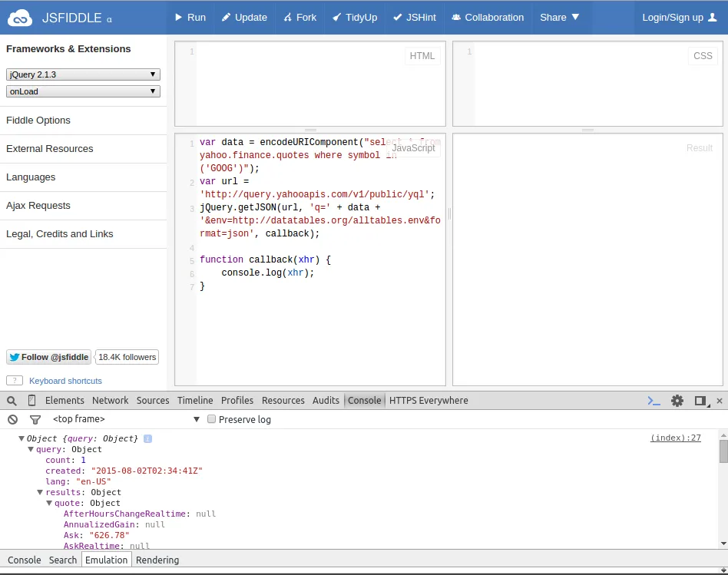The width and height of the screenshot is (728, 575).
Task: Click the show drawer console prompt icon
Action: pos(654,400)
